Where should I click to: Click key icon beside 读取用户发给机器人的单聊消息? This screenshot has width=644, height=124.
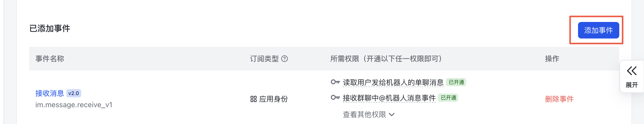335,82
